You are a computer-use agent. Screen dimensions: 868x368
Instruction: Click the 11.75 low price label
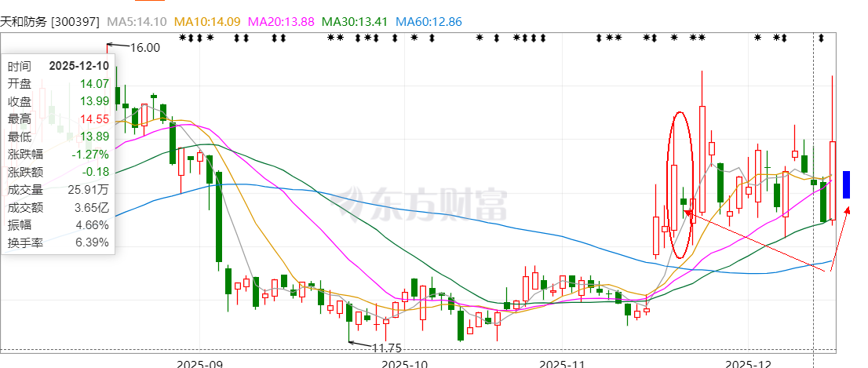386,348
